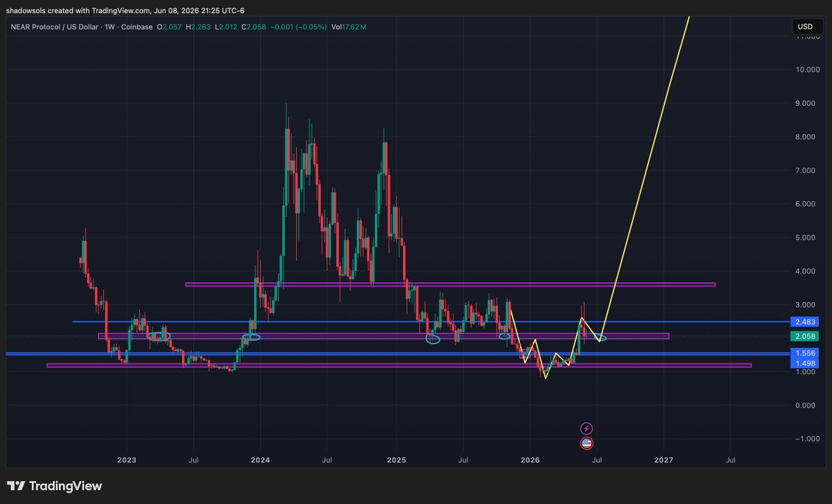Click the 2025 label on time axis
The image size is (832, 504).
(x=397, y=460)
